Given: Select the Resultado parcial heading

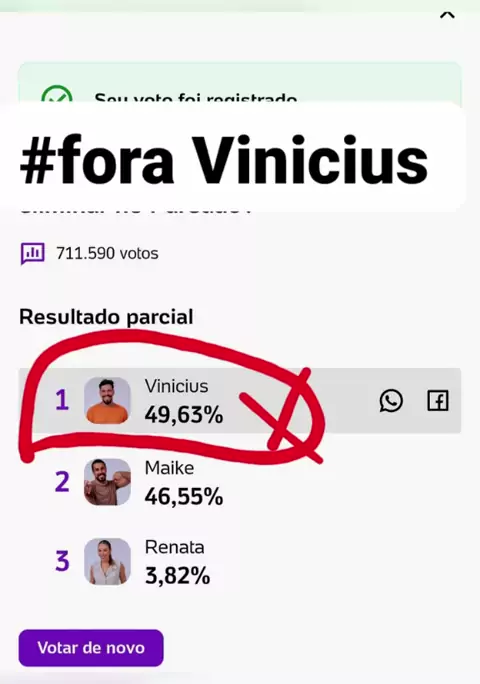Looking at the screenshot, I should click(x=106, y=317).
